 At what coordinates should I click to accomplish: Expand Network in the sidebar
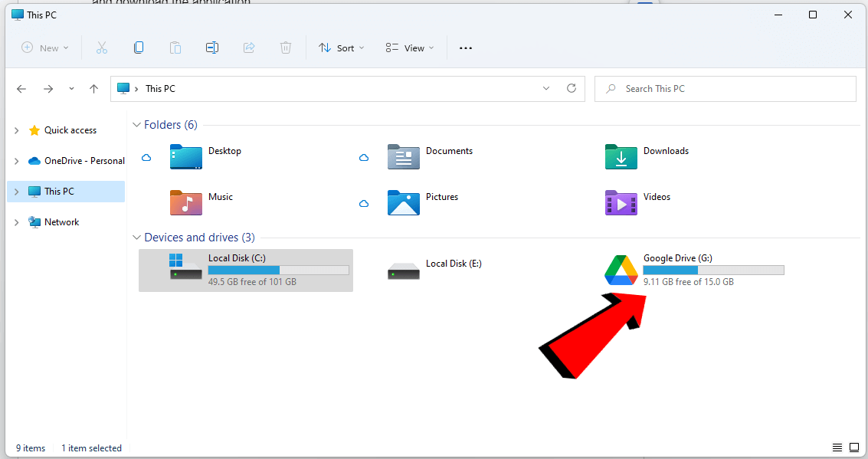click(15, 221)
